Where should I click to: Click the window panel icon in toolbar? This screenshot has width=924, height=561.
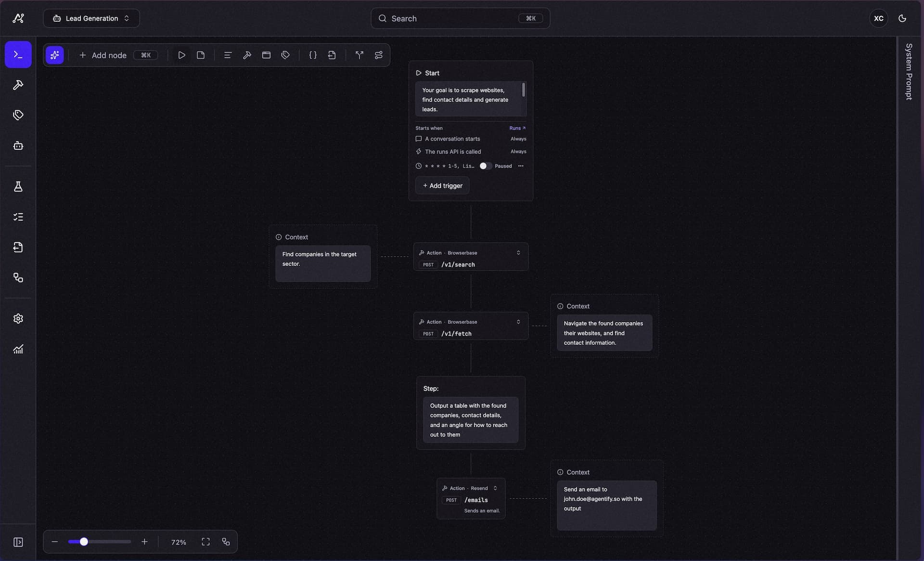click(266, 55)
